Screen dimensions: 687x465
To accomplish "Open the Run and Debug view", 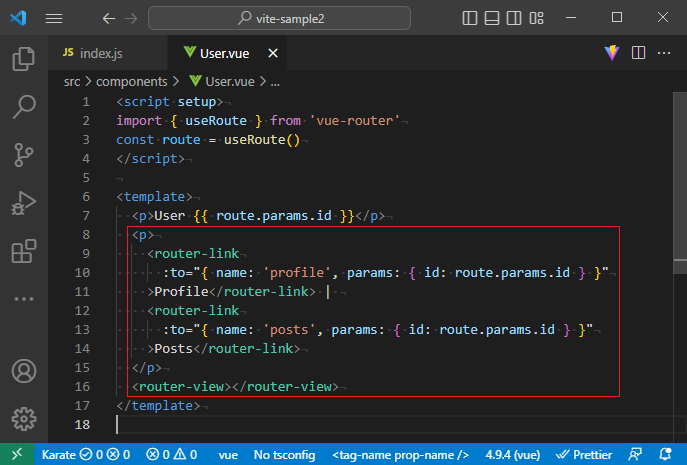I will point(24,203).
